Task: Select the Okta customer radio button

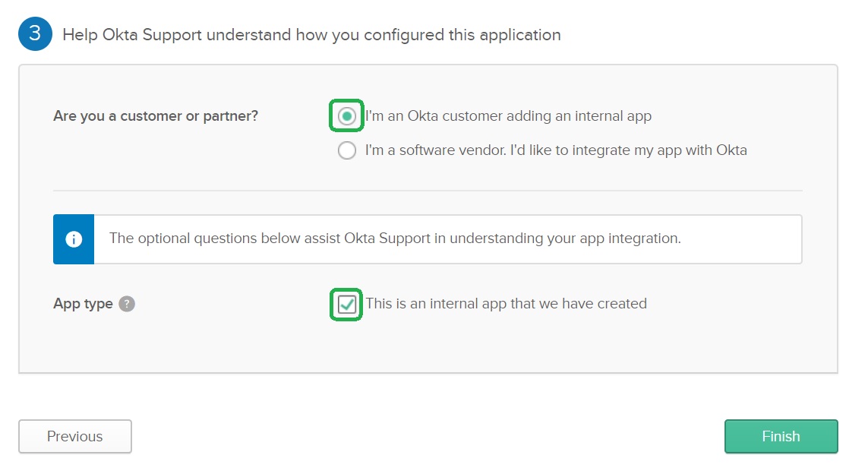Action: tap(347, 116)
